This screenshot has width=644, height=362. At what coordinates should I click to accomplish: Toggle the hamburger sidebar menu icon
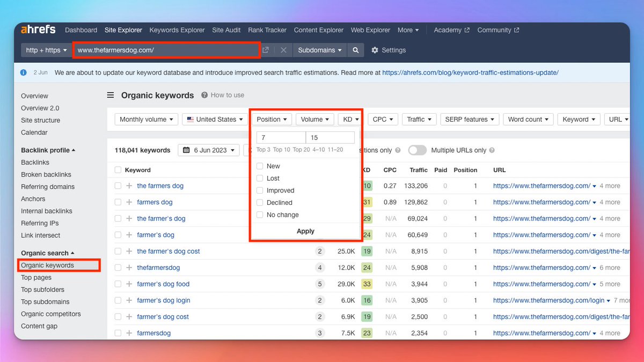pyautogui.click(x=111, y=95)
